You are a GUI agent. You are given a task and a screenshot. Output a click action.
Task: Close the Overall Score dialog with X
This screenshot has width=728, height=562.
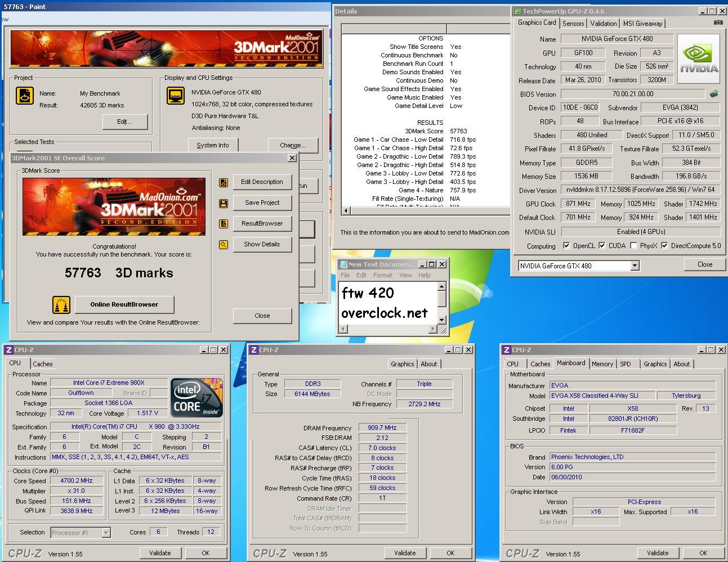tap(292, 158)
